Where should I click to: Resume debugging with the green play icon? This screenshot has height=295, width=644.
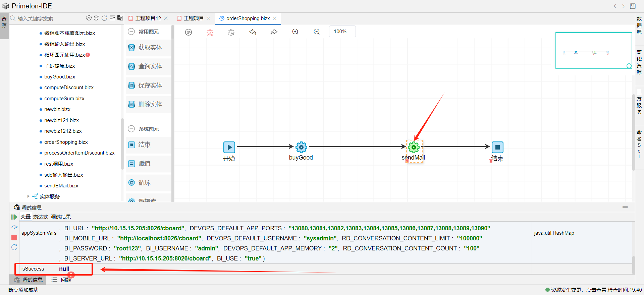click(14, 217)
